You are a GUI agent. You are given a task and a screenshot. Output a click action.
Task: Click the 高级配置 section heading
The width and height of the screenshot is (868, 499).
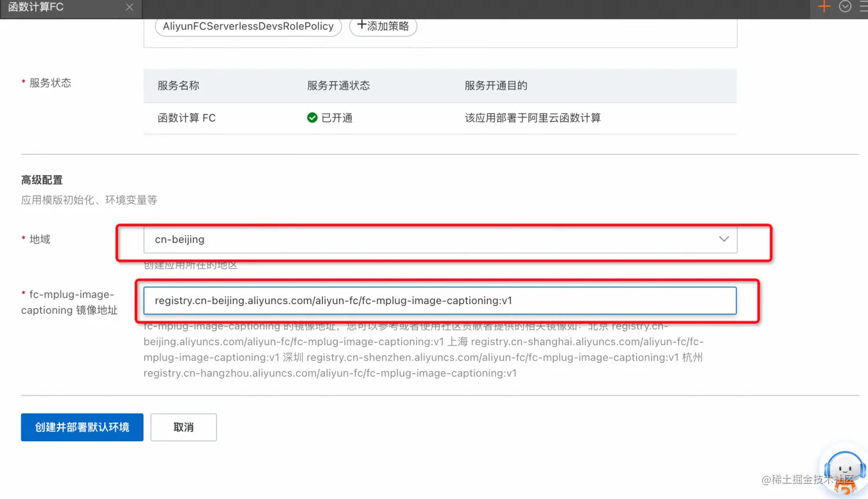[x=42, y=180]
